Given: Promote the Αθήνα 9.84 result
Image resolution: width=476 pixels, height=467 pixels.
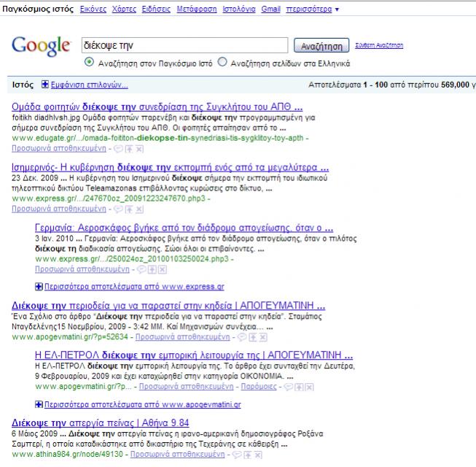Looking at the screenshot, I should 248,455.
